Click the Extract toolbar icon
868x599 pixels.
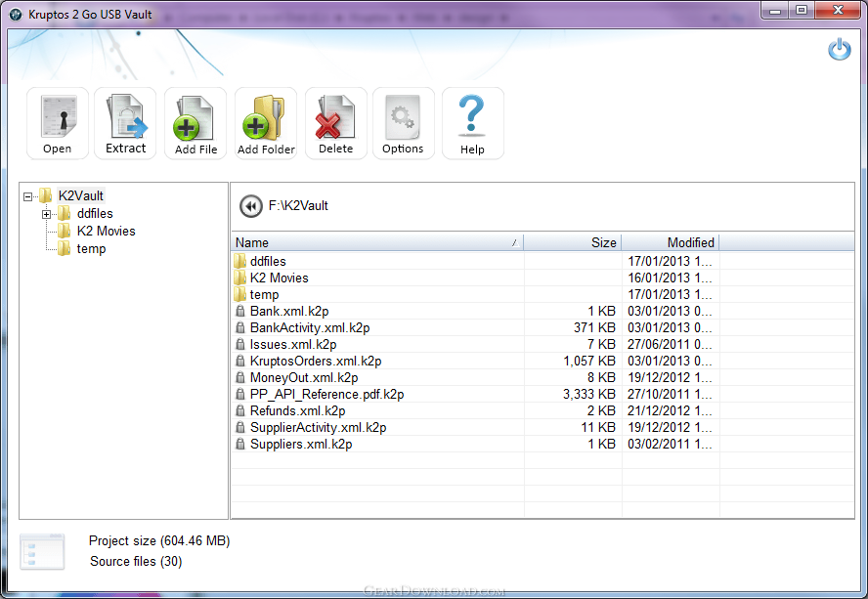click(125, 123)
